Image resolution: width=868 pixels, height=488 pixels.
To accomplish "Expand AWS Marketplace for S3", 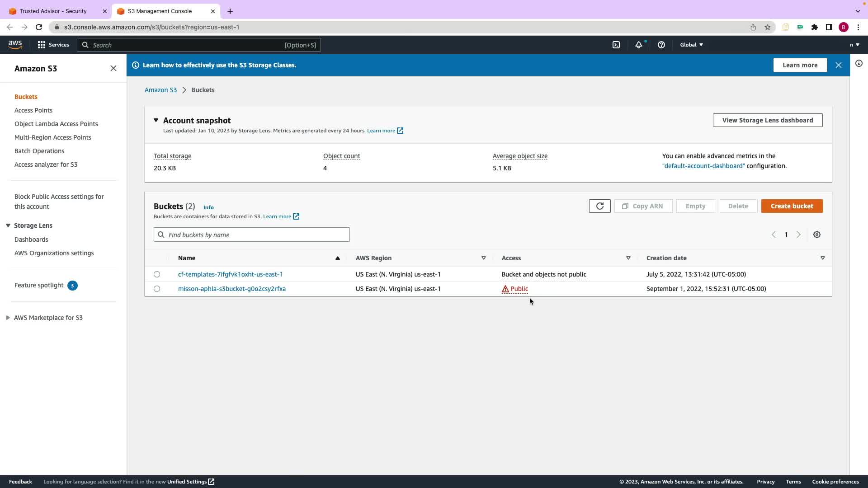I will point(8,318).
